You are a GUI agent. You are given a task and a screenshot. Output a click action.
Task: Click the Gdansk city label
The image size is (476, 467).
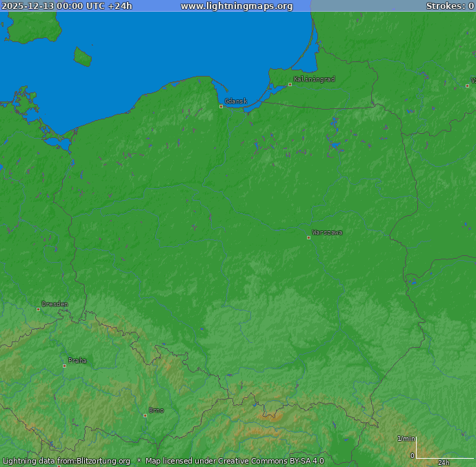coord(236,101)
